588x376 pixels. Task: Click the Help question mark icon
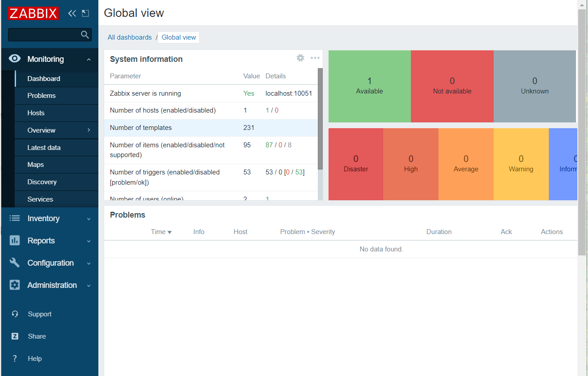click(x=14, y=358)
